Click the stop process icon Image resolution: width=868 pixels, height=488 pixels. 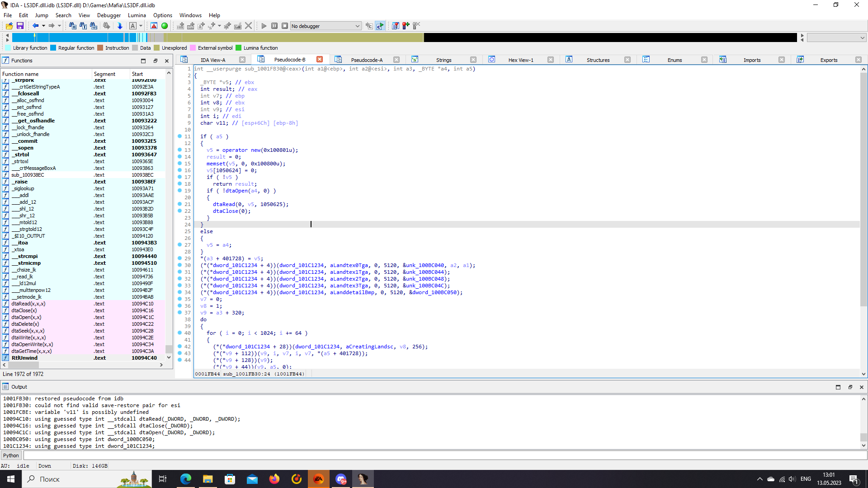point(285,26)
